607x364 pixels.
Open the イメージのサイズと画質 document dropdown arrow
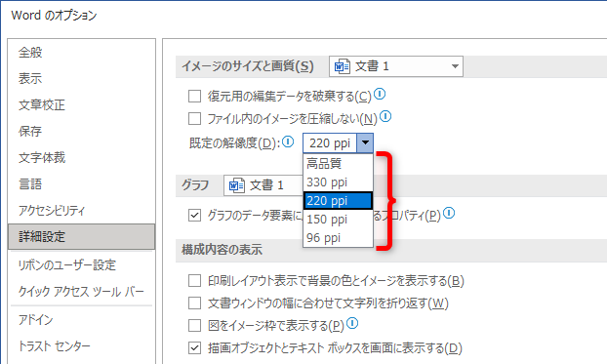(x=455, y=66)
